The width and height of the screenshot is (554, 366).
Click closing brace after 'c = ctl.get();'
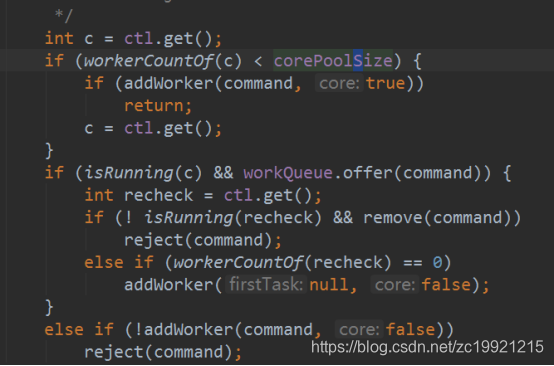(49, 150)
